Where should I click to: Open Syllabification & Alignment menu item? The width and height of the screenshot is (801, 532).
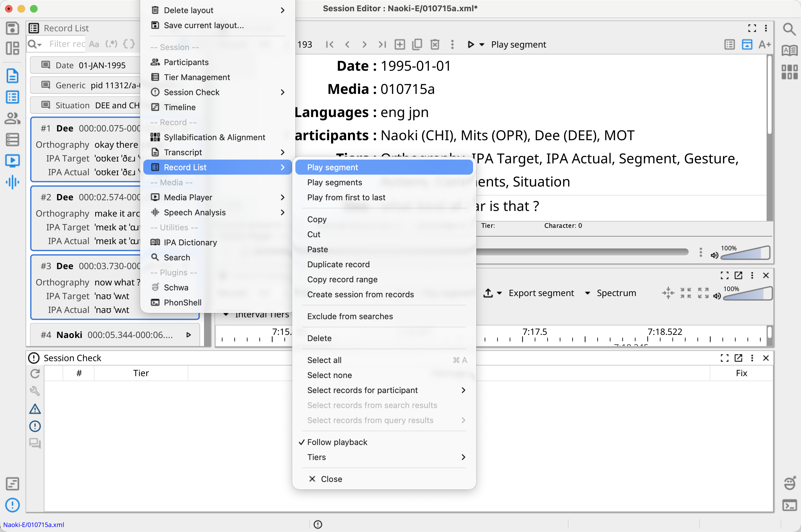click(217, 137)
